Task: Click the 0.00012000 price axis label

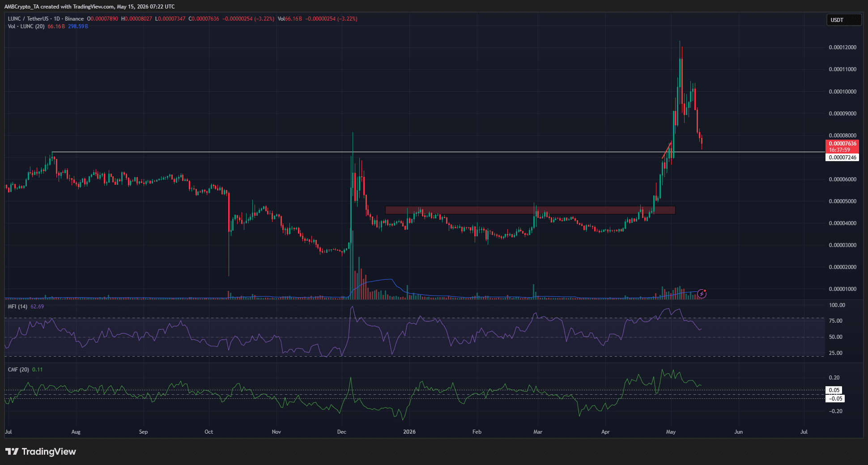Action: 842,47
